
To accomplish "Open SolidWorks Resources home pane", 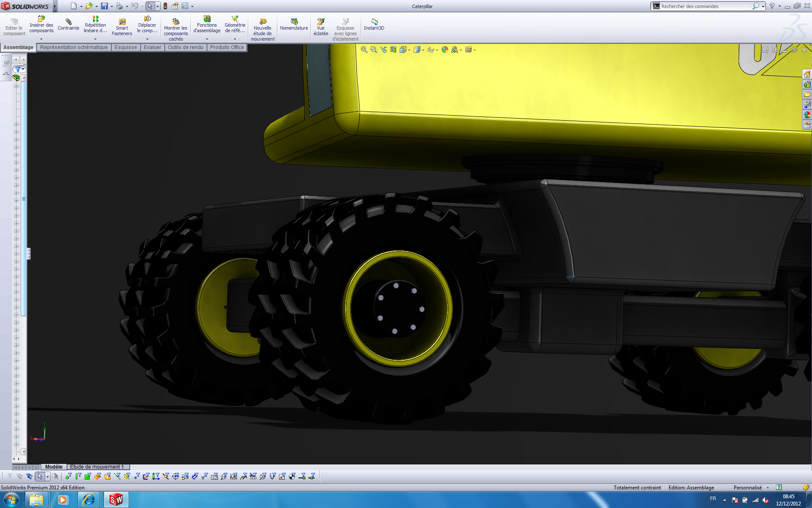I will point(807,74).
